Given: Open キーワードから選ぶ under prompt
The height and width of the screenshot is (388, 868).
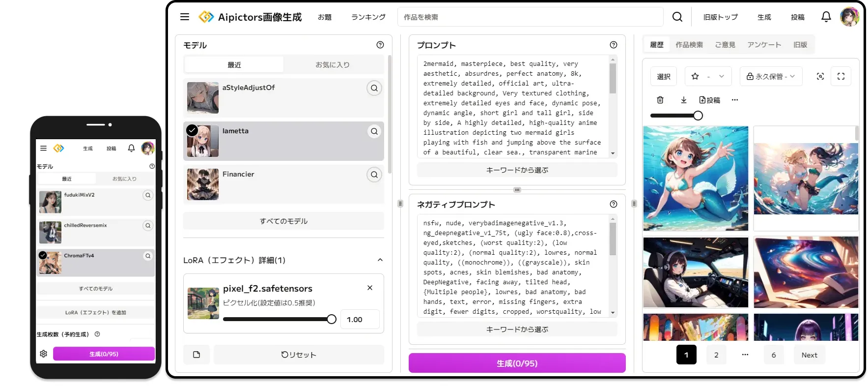Looking at the screenshot, I should [517, 170].
